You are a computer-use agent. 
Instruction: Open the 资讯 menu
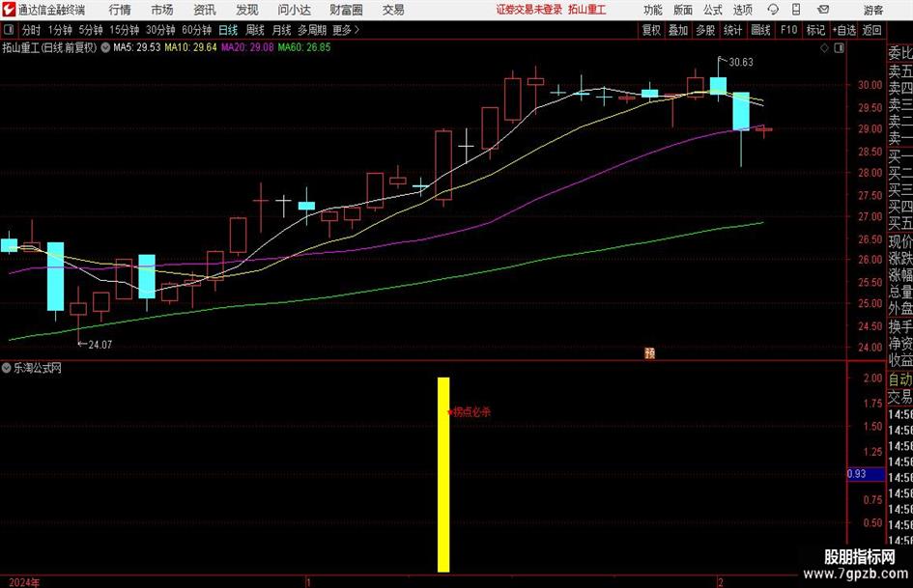205,10
